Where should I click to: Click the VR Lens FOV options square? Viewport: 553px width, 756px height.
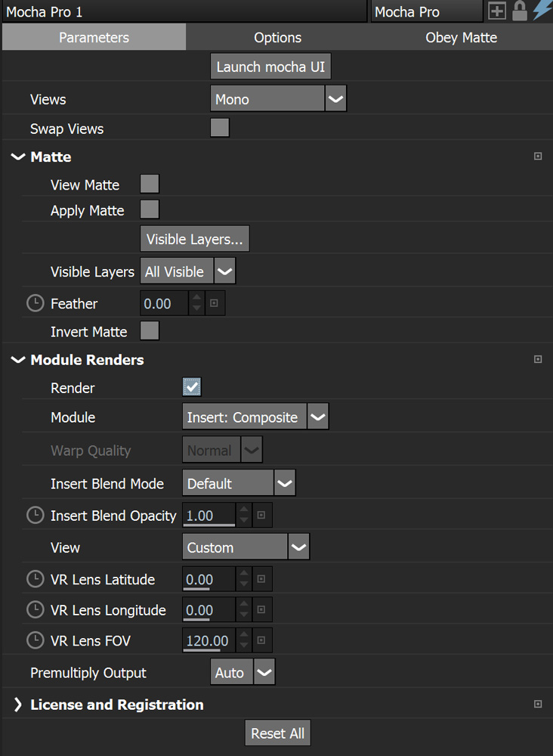(x=261, y=640)
